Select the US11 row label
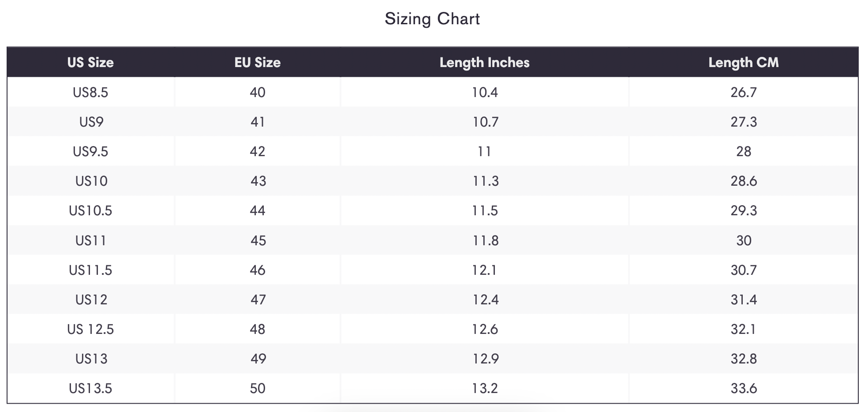This screenshot has width=868, height=412. click(91, 240)
